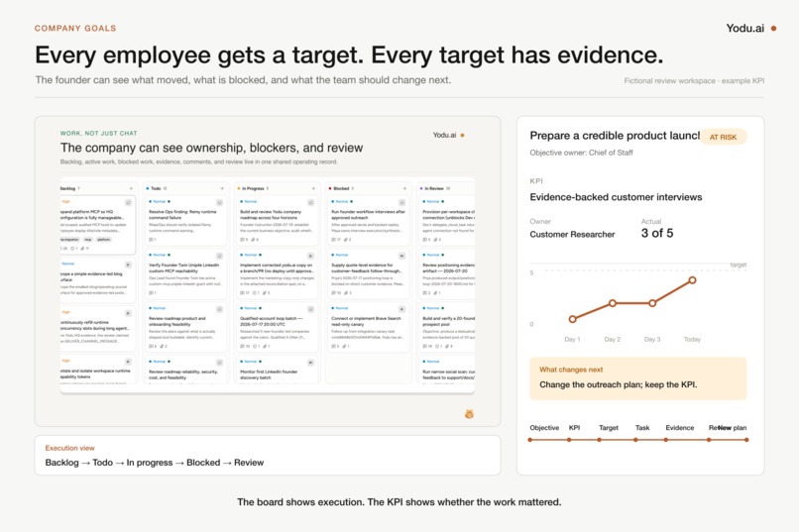Click the orange dot beside top-right Yodu.ai
This screenshot has height=532, width=799.
[x=773, y=29]
